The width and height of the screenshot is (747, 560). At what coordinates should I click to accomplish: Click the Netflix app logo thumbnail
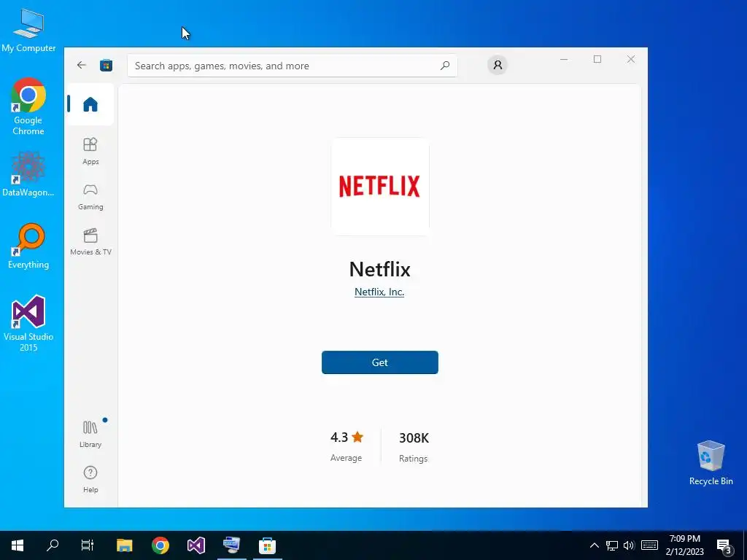380,186
